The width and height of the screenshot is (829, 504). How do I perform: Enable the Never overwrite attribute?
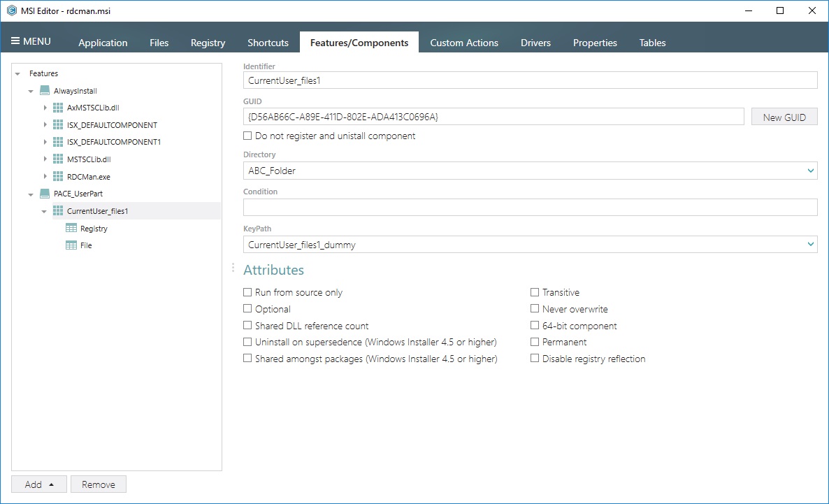(x=535, y=309)
